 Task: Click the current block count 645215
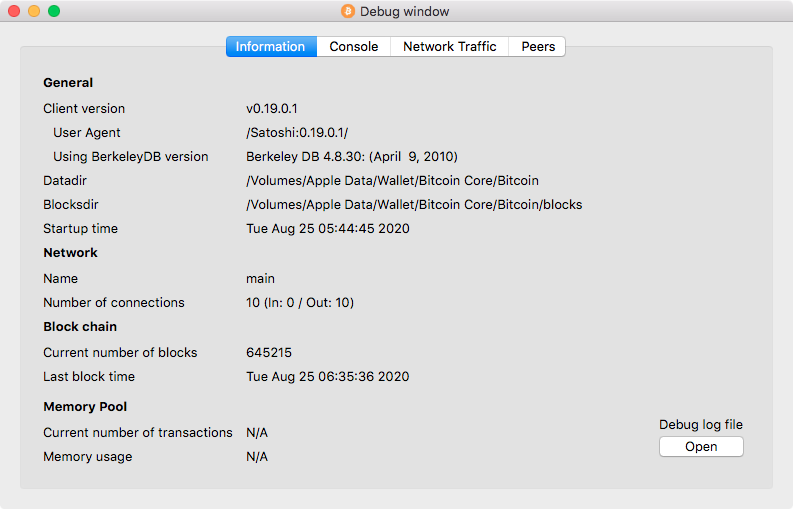269,353
